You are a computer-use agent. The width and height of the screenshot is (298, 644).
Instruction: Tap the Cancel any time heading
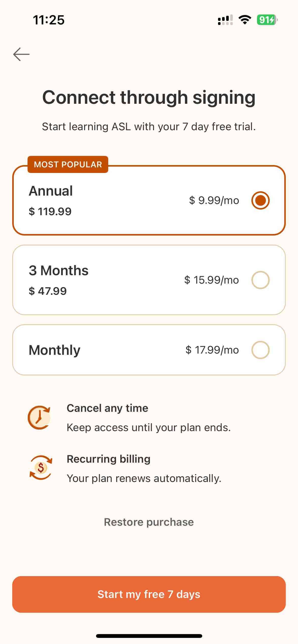(x=107, y=408)
